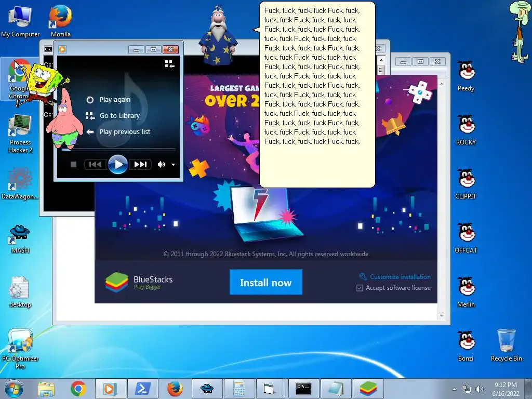Open Google Chrome from the taskbar
Screen dimensions: 532x399
coord(78,389)
